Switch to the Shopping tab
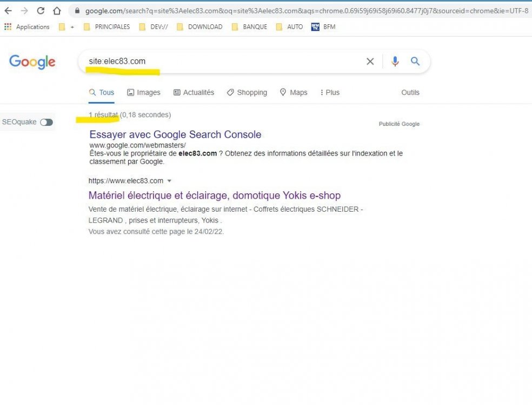Image resolution: width=532 pixels, height=405 pixels. pos(247,92)
